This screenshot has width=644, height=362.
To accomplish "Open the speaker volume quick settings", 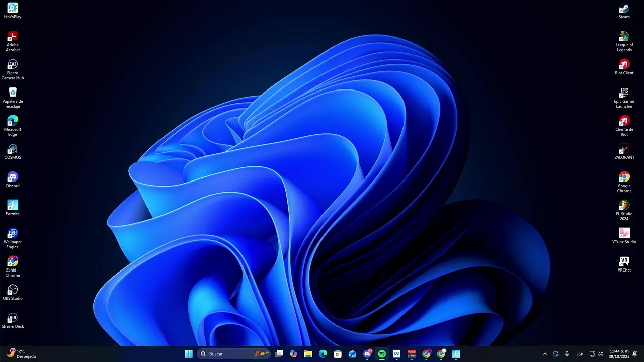I will 600,354.
